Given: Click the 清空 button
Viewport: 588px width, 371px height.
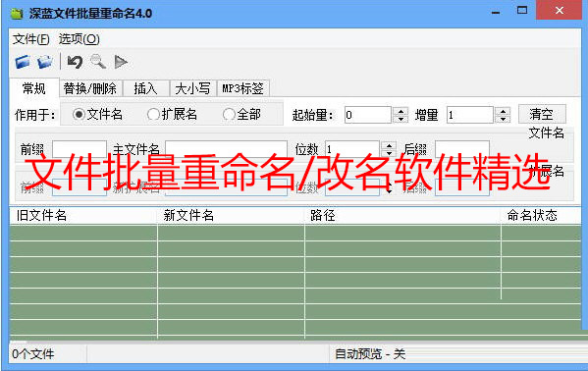Looking at the screenshot, I should 542,114.
